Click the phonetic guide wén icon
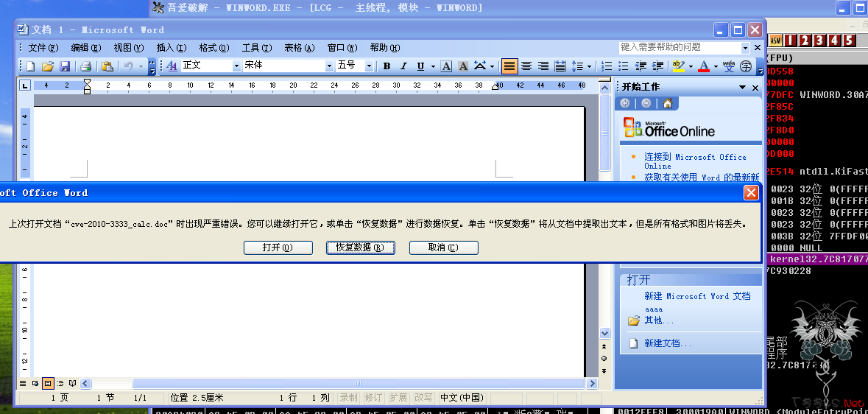The width and height of the screenshot is (868, 414). click(x=729, y=66)
